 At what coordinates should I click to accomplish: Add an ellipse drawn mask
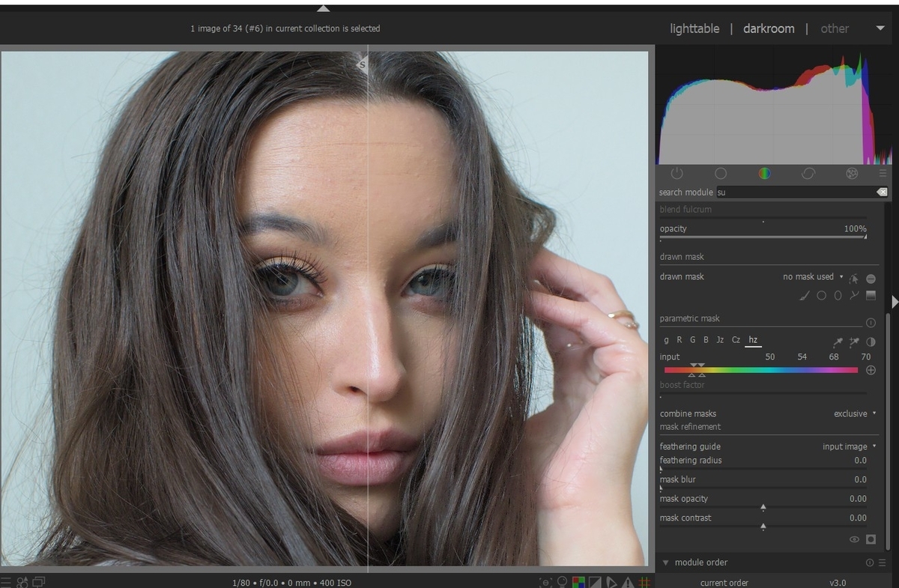[838, 296]
